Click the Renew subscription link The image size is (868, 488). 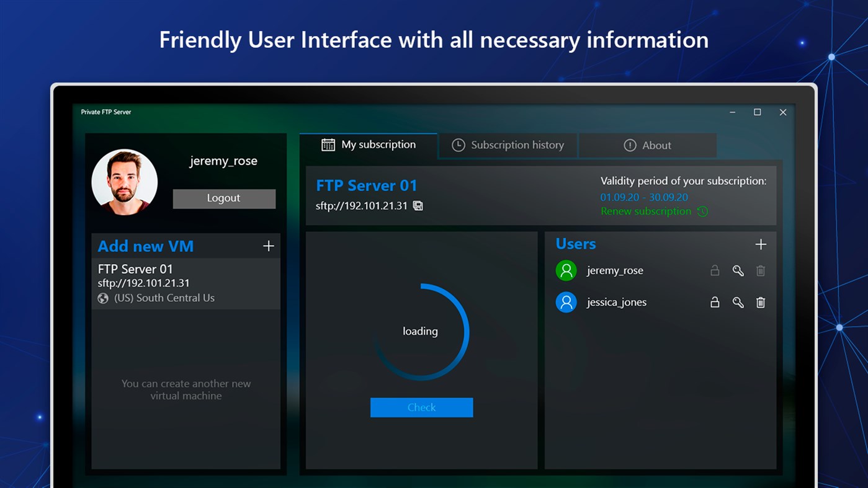(x=645, y=211)
